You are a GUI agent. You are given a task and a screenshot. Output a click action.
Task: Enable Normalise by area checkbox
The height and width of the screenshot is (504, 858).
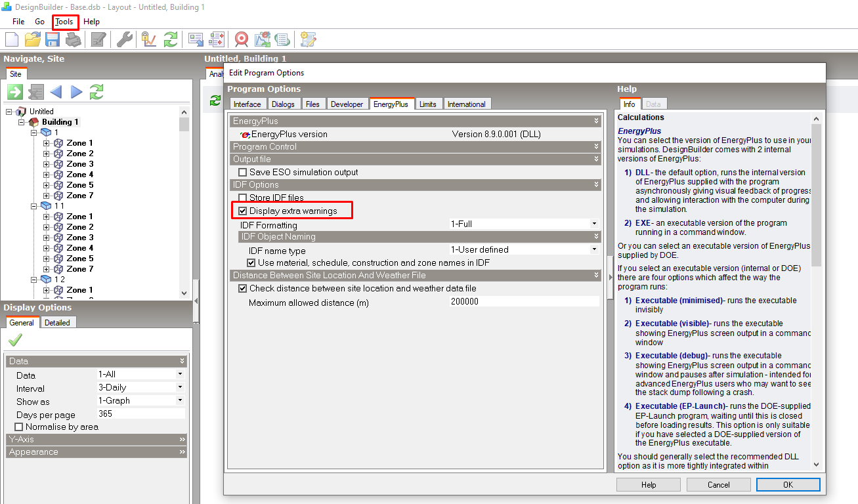coord(18,427)
